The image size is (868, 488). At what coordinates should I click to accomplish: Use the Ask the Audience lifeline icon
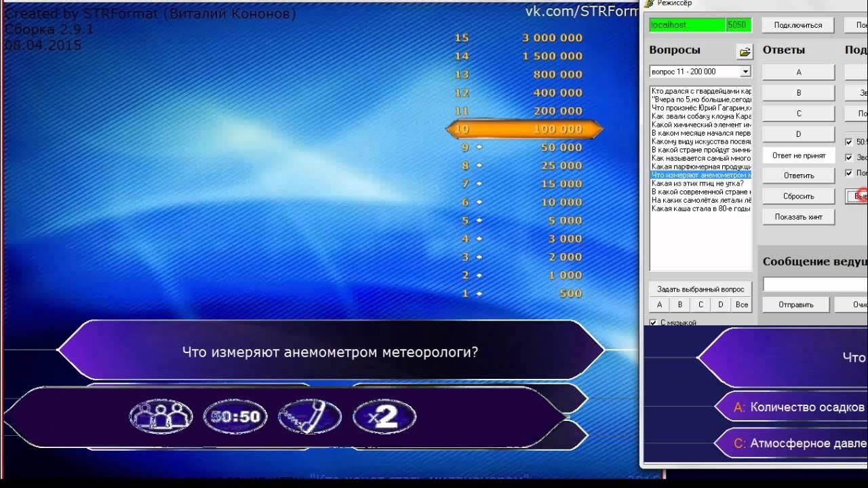tap(160, 416)
